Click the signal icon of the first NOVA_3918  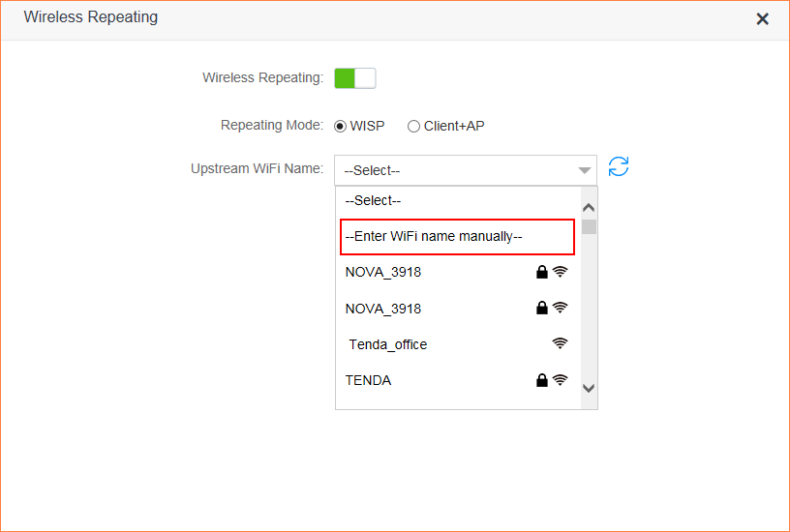[560, 272]
